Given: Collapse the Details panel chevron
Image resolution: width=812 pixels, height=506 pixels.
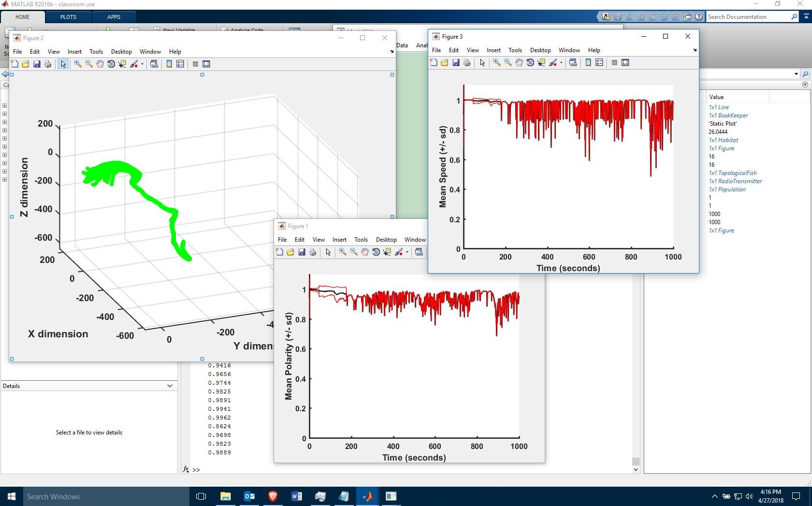Looking at the screenshot, I should pos(170,386).
